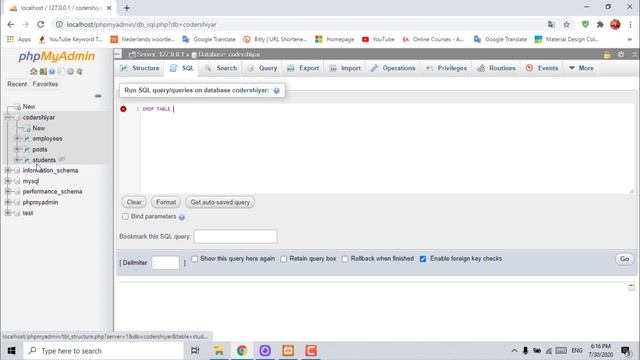
Task: Open Task View in the taskbar
Action: [195, 351]
